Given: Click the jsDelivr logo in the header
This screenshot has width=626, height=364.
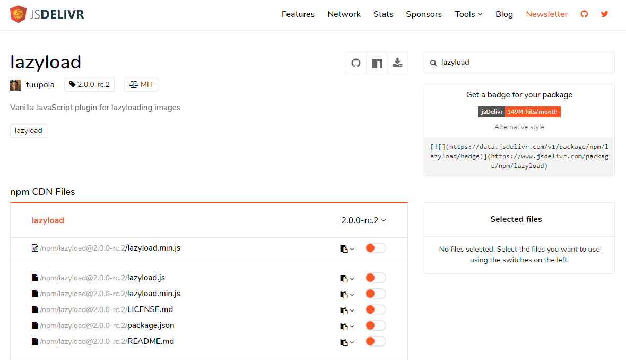Looking at the screenshot, I should 47,14.
